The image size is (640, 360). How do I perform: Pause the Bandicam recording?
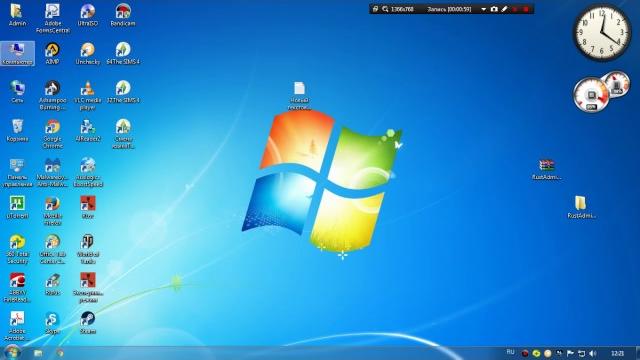(x=515, y=9)
